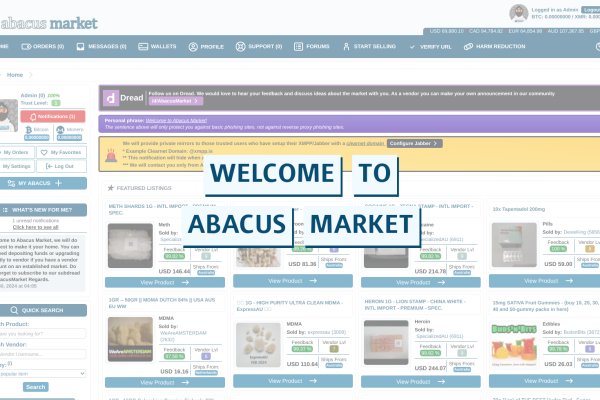Viewport: 600px width, 400px height.
Task: Click the Support icon in navigation bar
Action: click(240, 46)
